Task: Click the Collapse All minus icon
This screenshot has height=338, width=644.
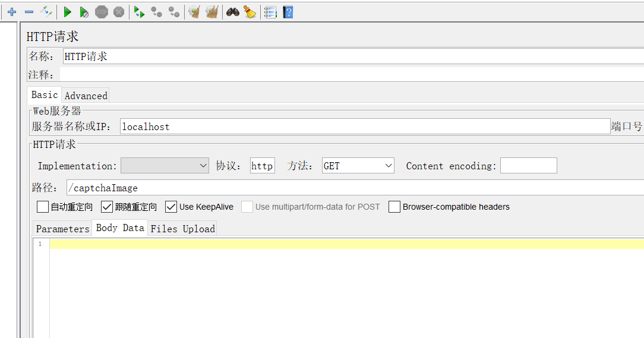Action: click(29, 12)
